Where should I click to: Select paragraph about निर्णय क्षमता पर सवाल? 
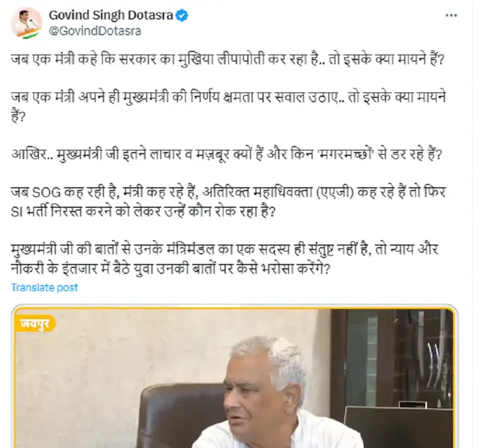[229, 107]
